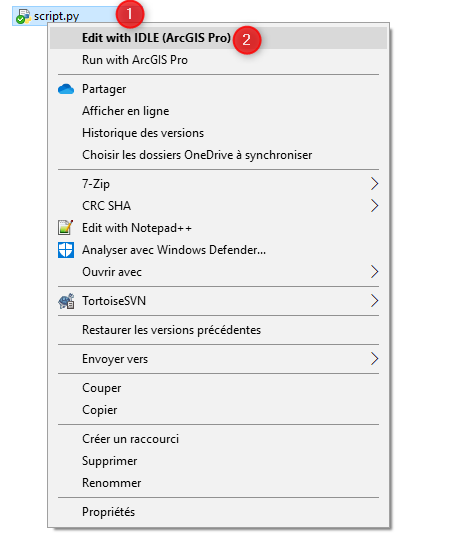
Task: Expand the Envoyer vers submenu arrow
Action: click(x=374, y=359)
